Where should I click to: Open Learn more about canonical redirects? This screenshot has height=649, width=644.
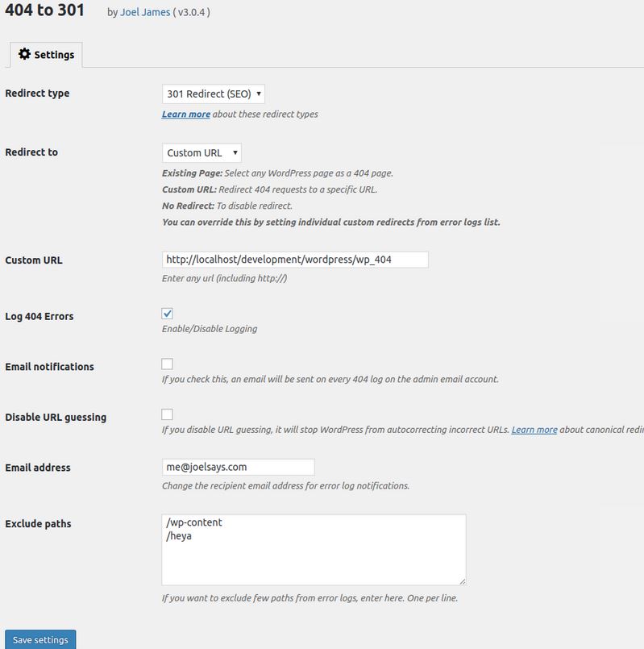534,430
